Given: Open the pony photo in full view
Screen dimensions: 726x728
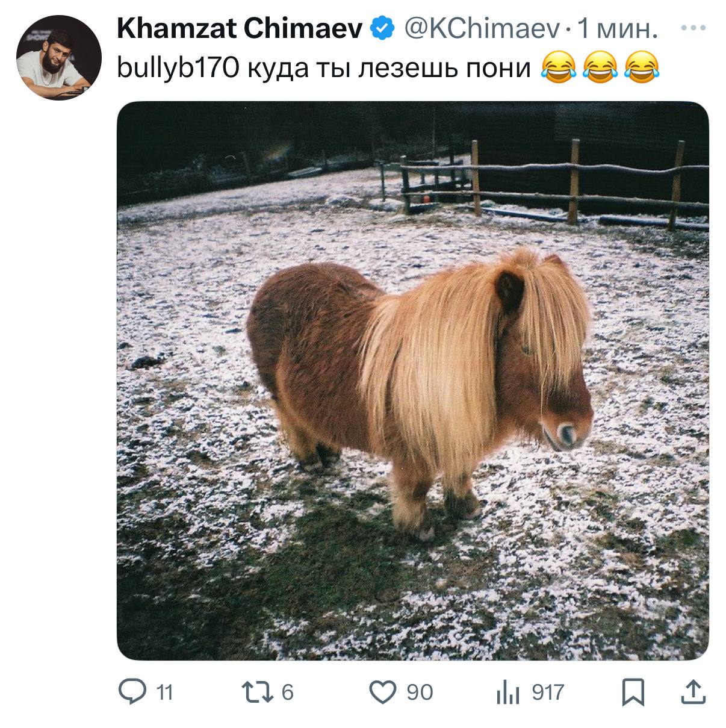Looking at the screenshot, I should click(412, 381).
